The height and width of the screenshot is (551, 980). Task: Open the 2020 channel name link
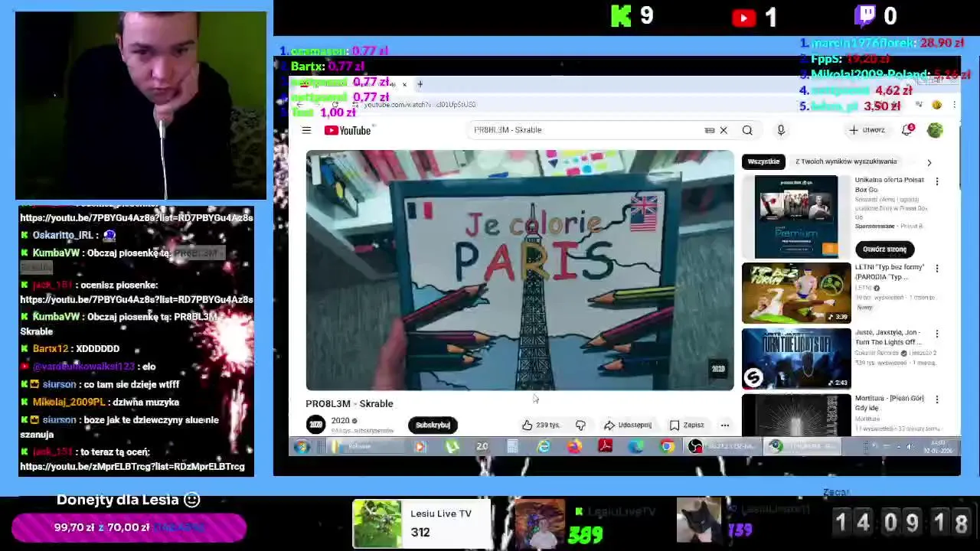(x=340, y=420)
